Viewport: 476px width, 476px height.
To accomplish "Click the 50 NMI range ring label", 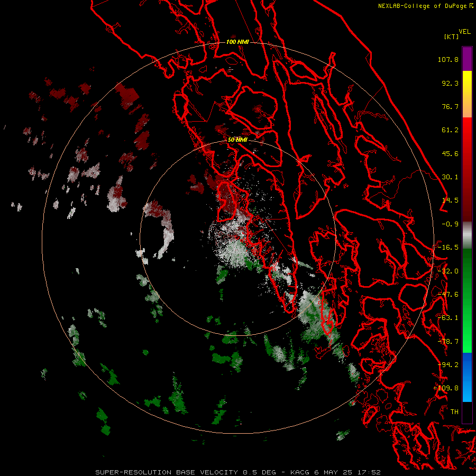I will [237, 140].
